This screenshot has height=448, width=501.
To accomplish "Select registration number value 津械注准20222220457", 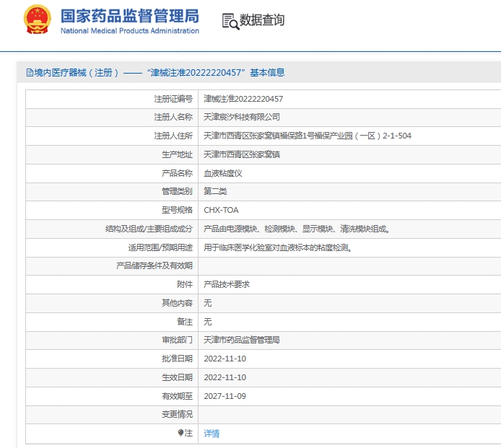I will point(243,99).
